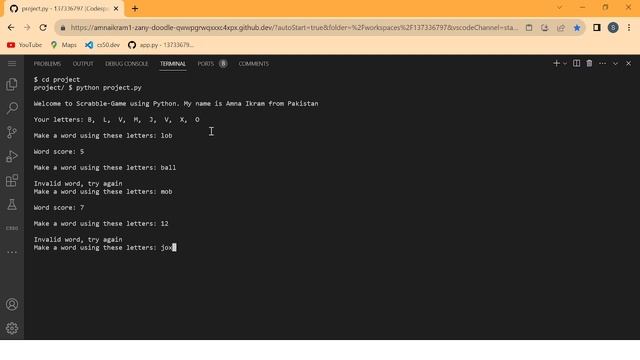The width and height of the screenshot is (640, 360).
Task: View site information lock icon
Action: [x=62, y=28]
